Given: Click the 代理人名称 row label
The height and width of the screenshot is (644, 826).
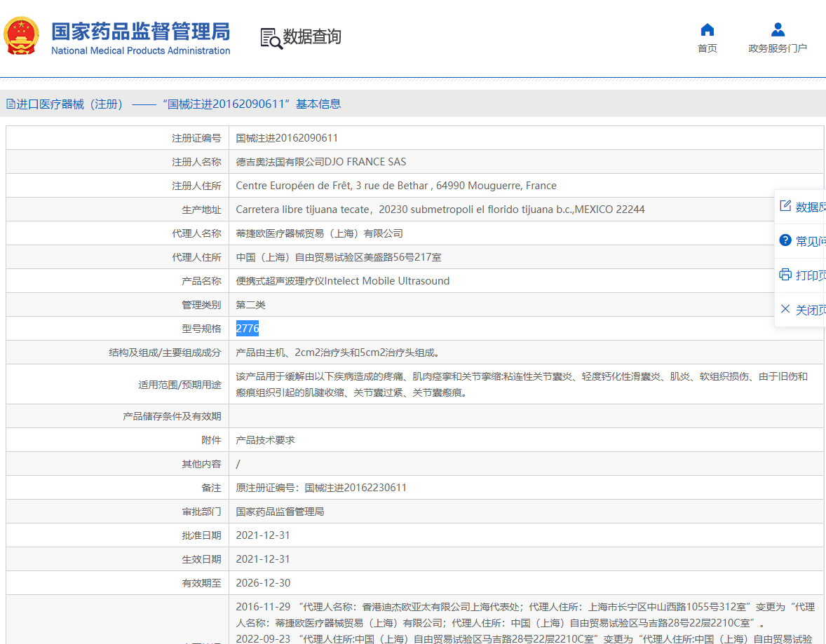Looking at the screenshot, I should [196, 233].
